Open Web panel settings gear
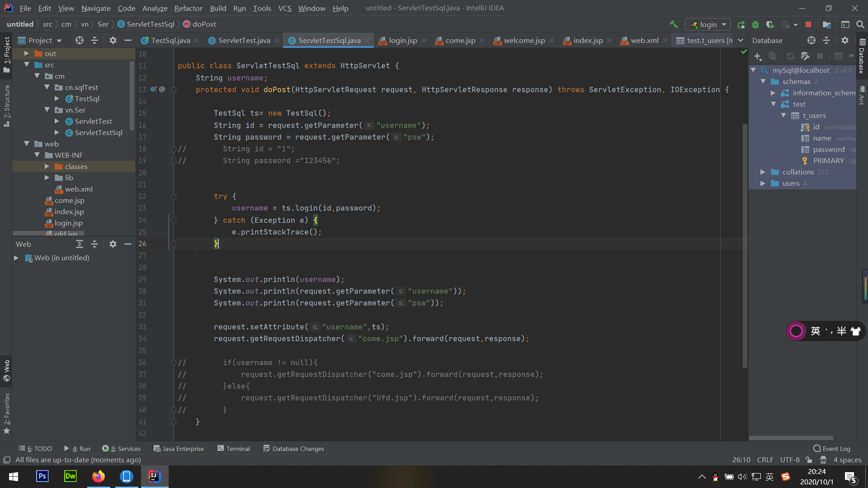The width and height of the screenshot is (868, 488). pos(113,244)
